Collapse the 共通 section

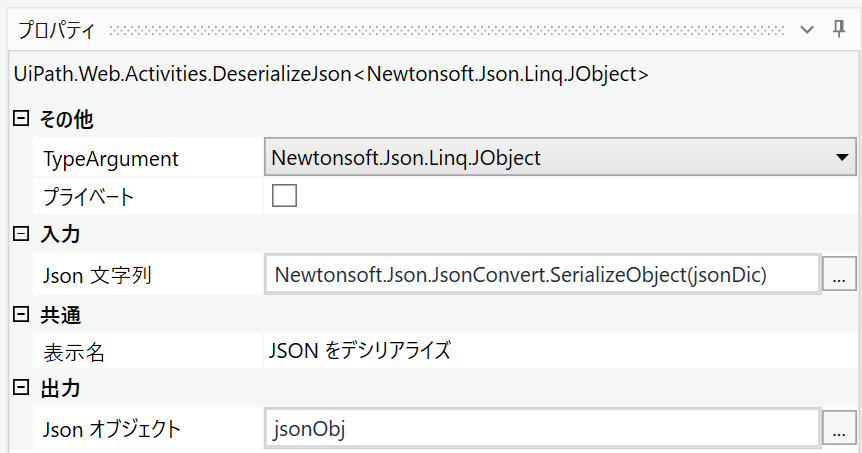[20, 315]
